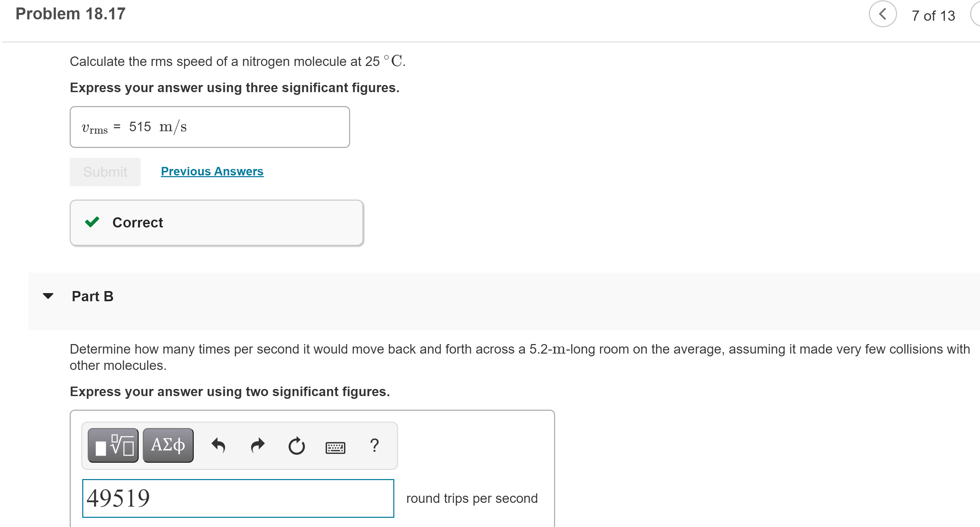Click the vrms 515 m/s answer box
The image size is (980, 527).
209,127
